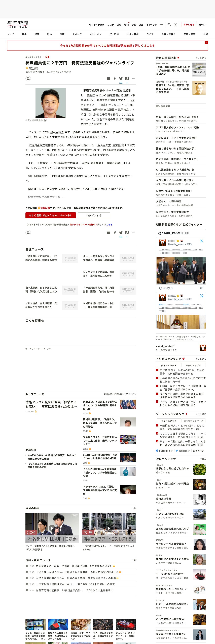The width and height of the screenshot is (215, 644).
Task: Share on Facebook icon below the article
Action: point(115,233)
